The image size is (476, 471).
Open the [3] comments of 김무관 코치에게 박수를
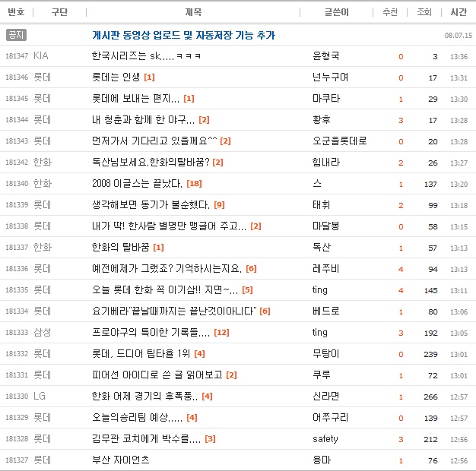click(210, 439)
